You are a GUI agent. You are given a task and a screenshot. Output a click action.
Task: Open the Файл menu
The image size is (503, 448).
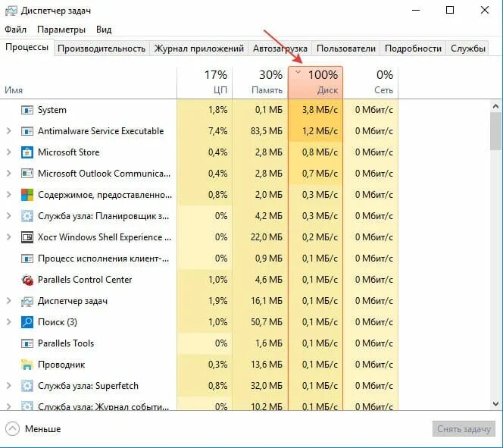pos(15,30)
